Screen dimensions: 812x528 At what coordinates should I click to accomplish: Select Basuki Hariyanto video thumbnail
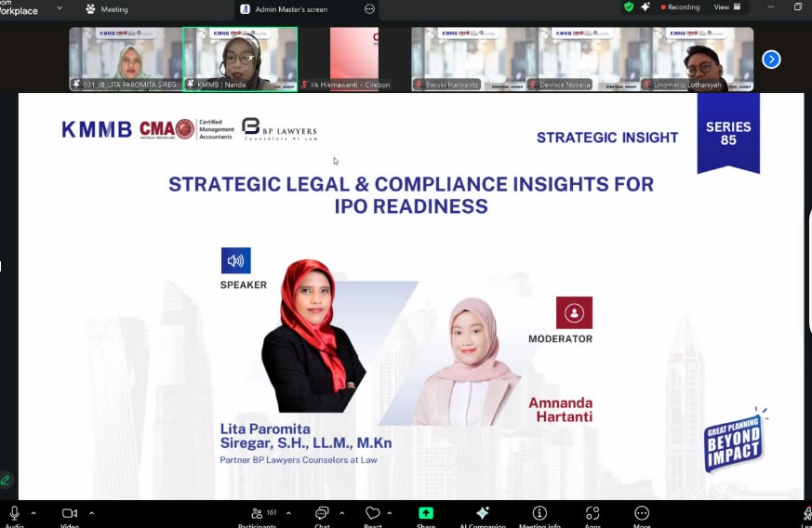468,59
